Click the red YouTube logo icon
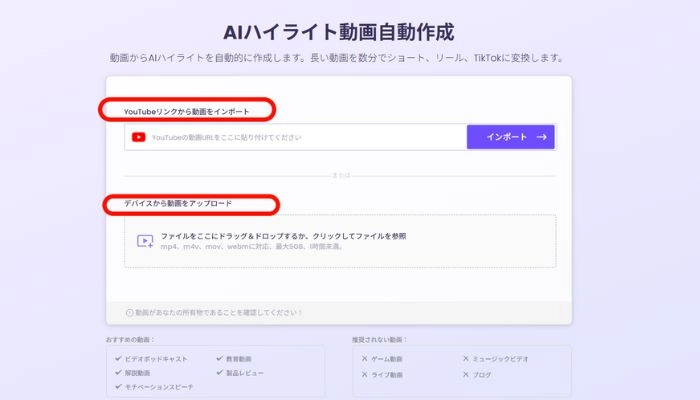The height and width of the screenshot is (400, 700). tap(138, 137)
